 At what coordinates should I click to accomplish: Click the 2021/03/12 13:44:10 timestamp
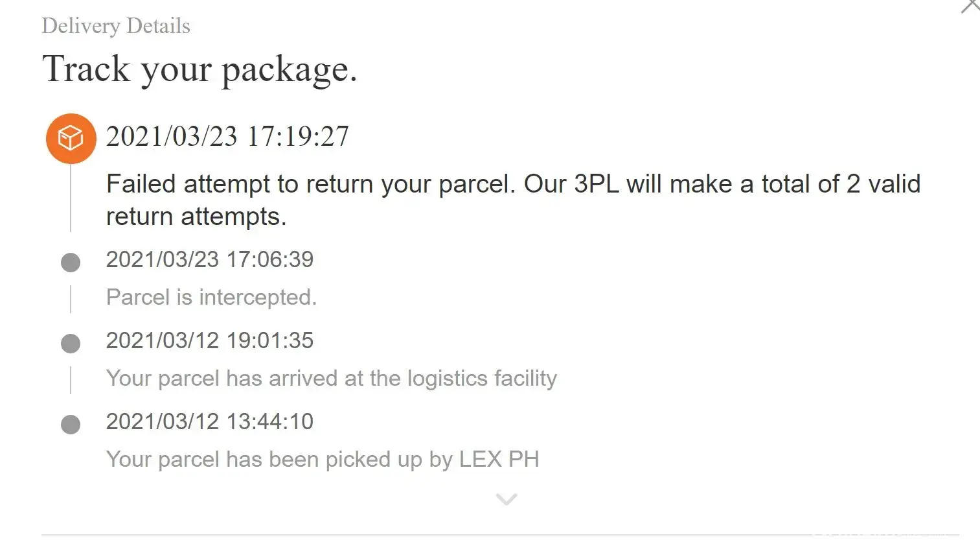tap(209, 421)
